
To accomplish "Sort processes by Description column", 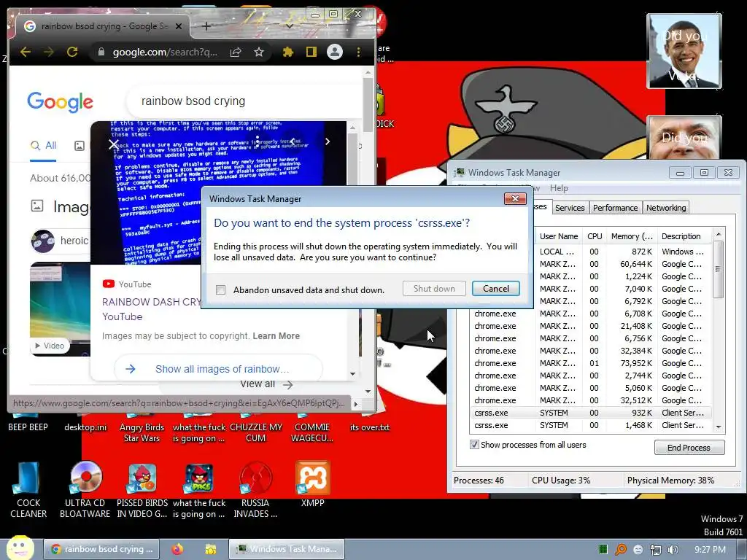I will coord(681,236).
